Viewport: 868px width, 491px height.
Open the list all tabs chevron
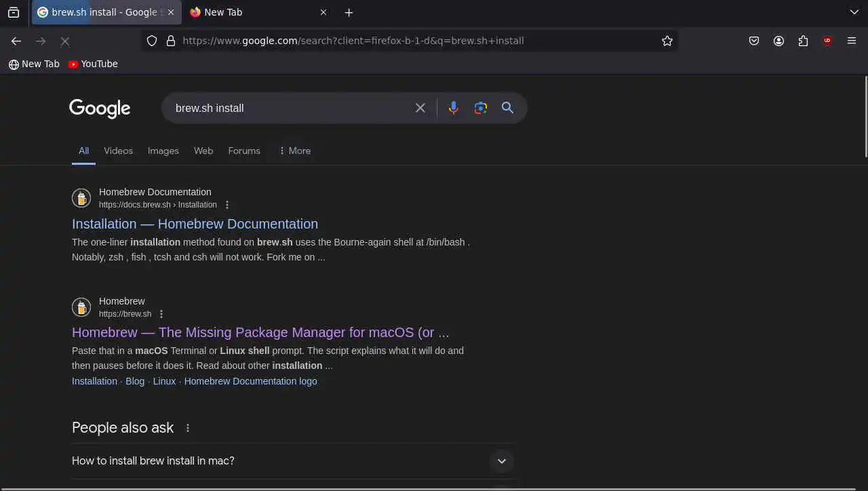pyautogui.click(x=854, y=12)
